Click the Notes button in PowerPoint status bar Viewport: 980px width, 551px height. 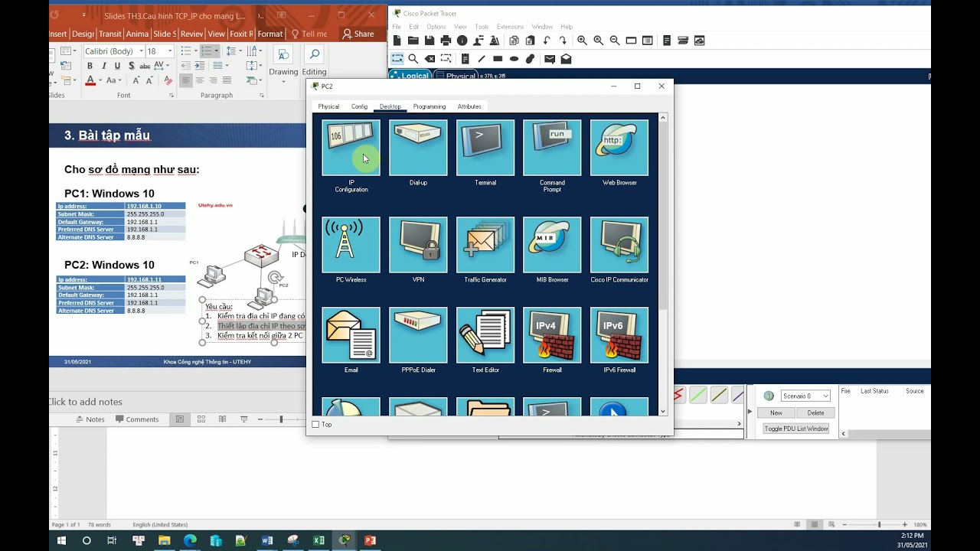pos(90,419)
